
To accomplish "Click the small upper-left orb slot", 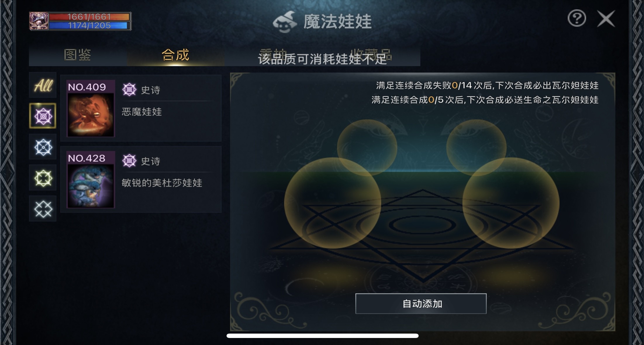I will [x=367, y=148].
